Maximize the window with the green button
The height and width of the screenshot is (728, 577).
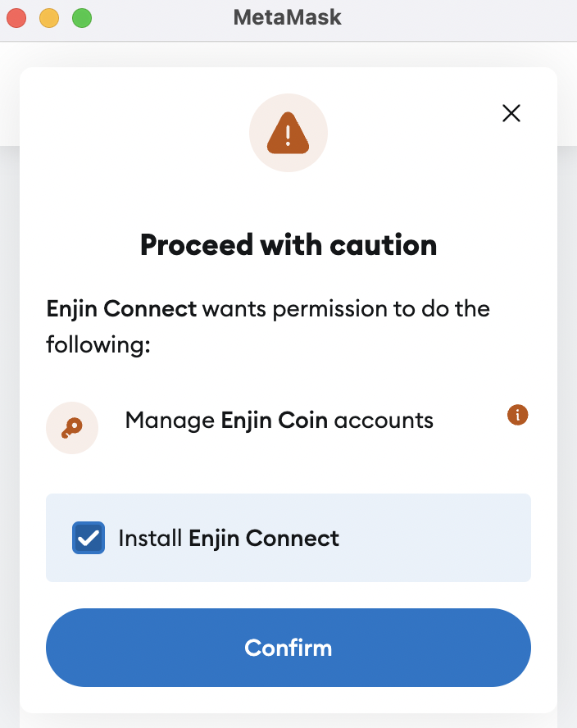82,18
